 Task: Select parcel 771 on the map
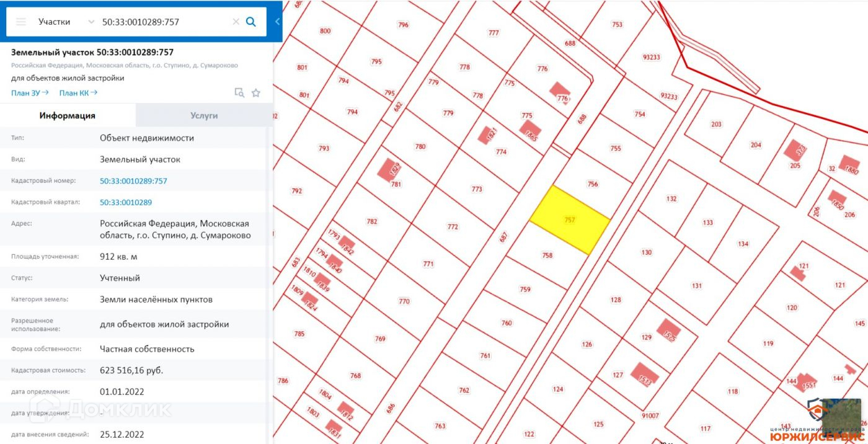click(428, 264)
